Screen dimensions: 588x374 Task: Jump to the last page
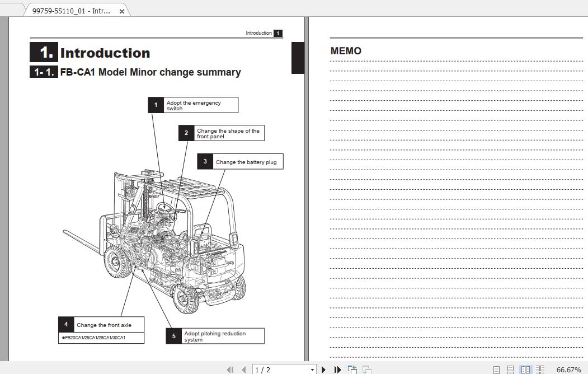[337, 370]
